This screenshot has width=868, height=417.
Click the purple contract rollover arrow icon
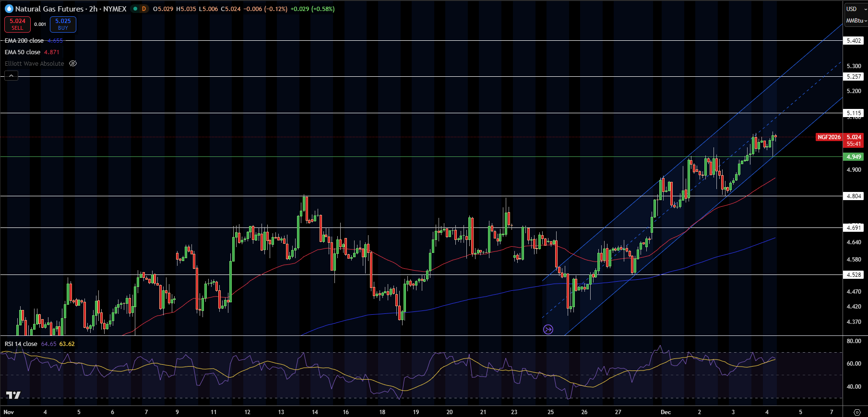548,329
